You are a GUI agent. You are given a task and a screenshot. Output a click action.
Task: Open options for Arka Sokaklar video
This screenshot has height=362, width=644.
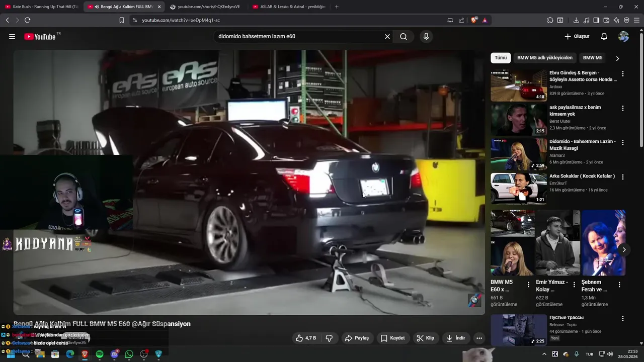pos(623,177)
